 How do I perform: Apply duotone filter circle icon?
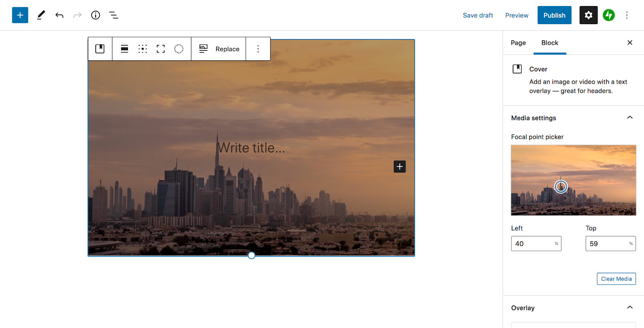click(179, 49)
